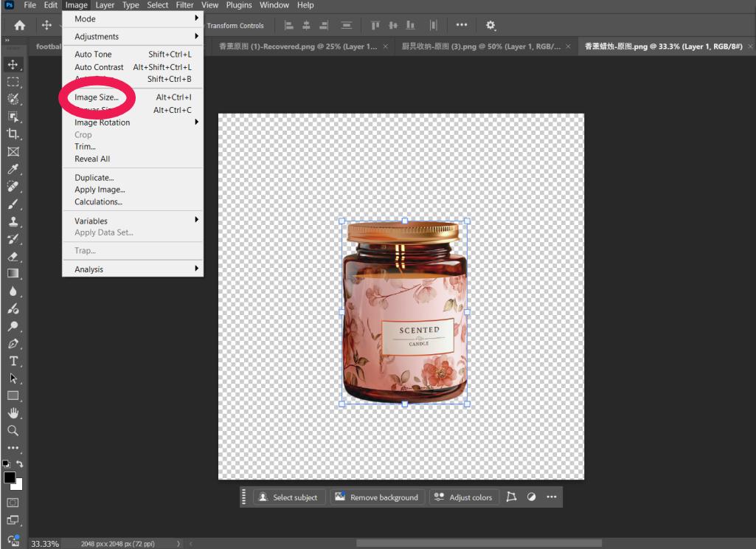The width and height of the screenshot is (756, 549).
Task: Select the Blur tool
Action: (x=13, y=291)
